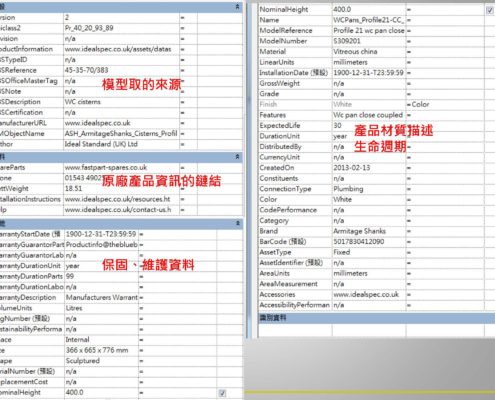Collapse the group containing the WC cisterns row
Image resolution: width=495 pixels, height=400 pixels.
click(x=237, y=7)
